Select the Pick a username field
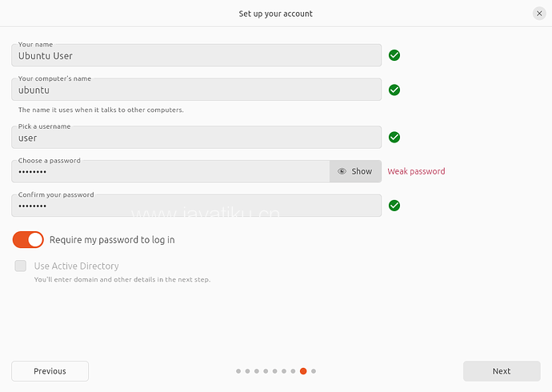Viewport: 552px width, 392px height. click(x=196, y=138)
